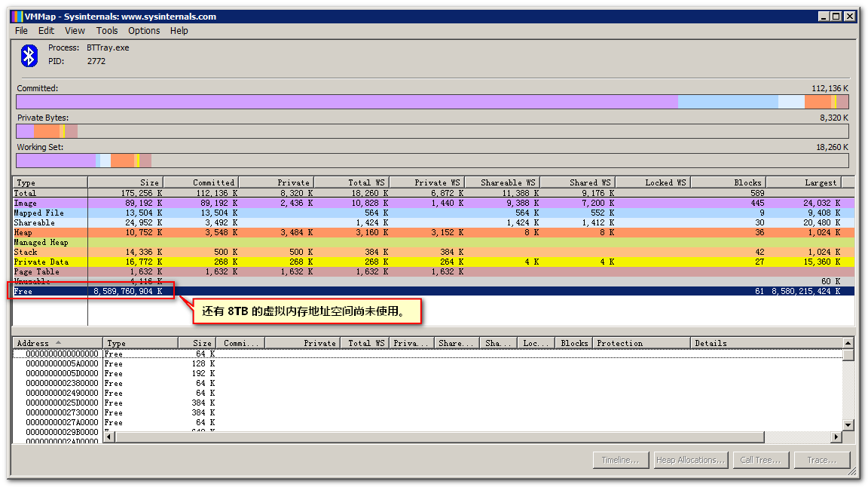Sort summary table by Private column
The width and height of the screenshot is (868, 487).
(x=276, y=182)
